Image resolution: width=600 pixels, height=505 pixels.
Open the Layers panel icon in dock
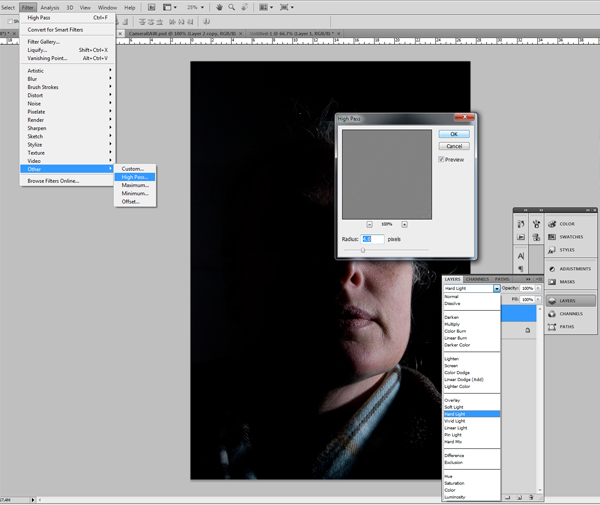552,301
